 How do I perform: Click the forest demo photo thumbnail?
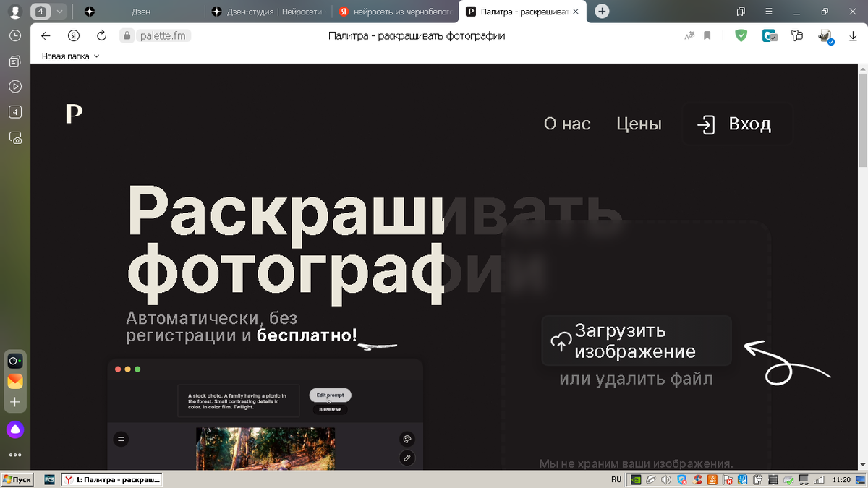[265, 448]
